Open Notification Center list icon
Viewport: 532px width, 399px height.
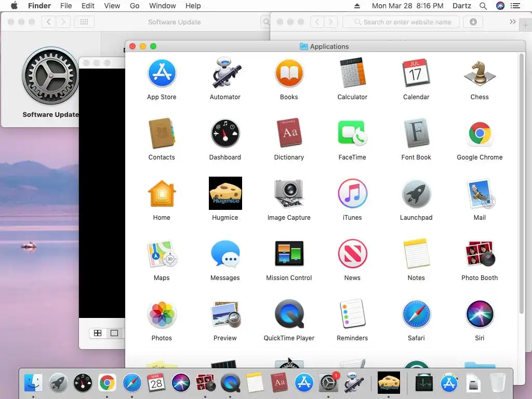[515, 6]
